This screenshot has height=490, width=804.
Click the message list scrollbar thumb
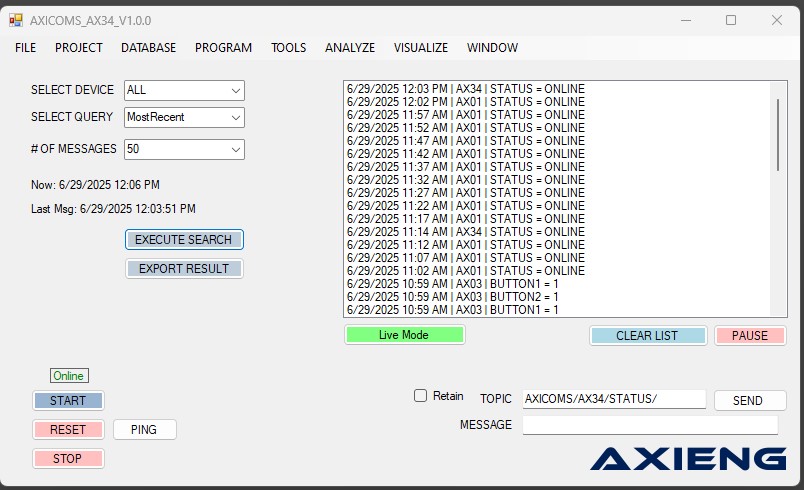[x=778, y=135]
